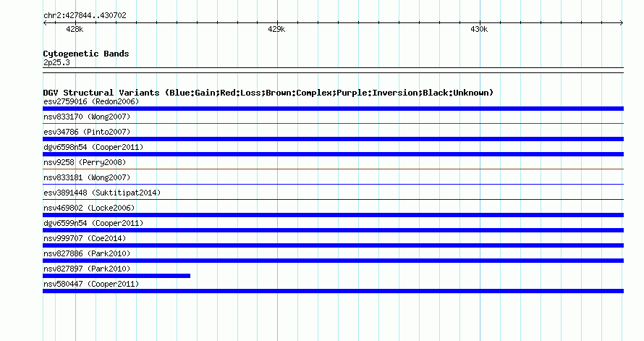Click esv3891448 (Suktitipat2014) label

pos(102,193)
